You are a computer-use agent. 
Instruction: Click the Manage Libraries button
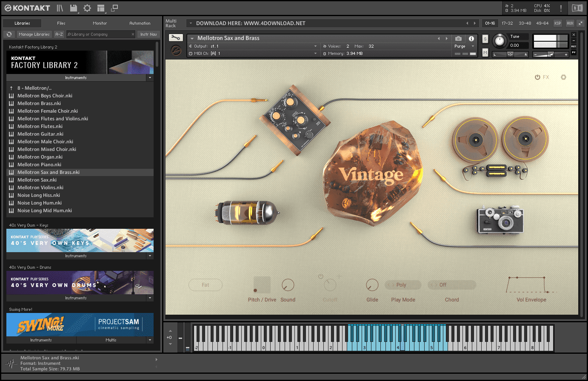(x=34, y=34)
